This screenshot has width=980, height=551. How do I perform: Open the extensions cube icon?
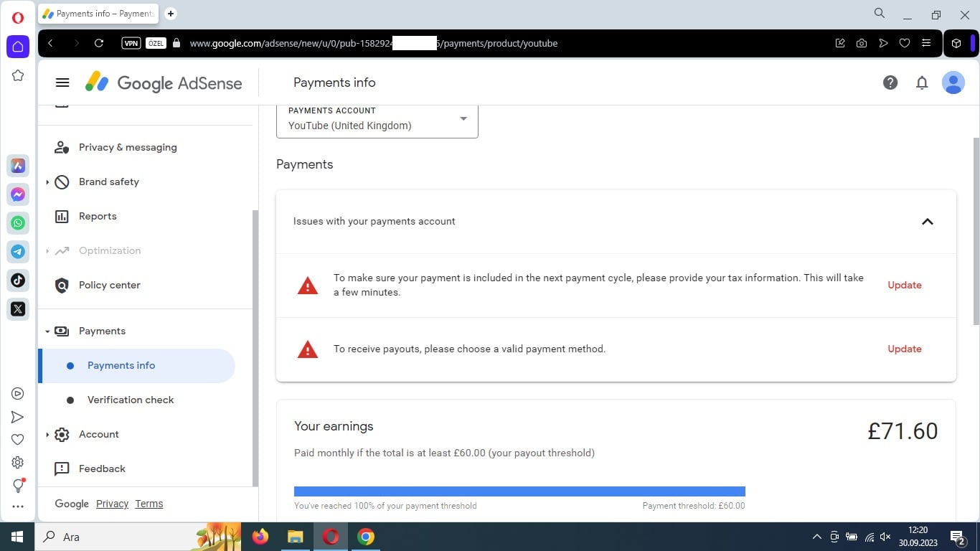956,43
